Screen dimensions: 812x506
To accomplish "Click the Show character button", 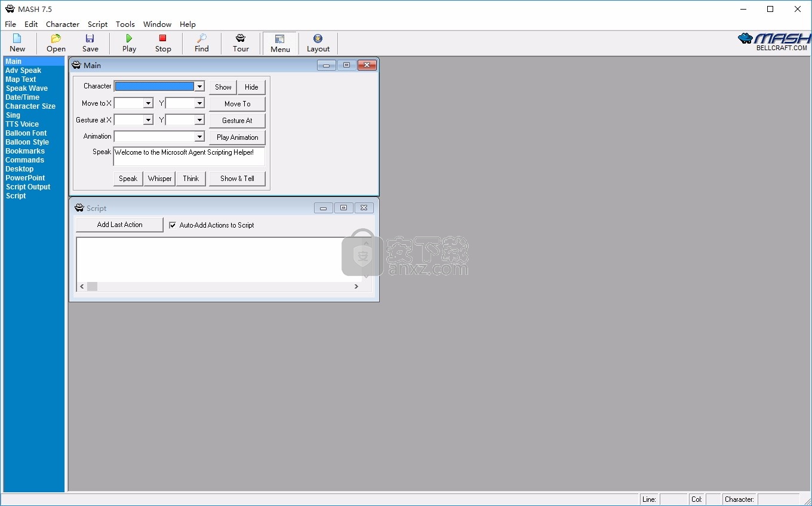I will pyautogui.click(x=223, y=87).
